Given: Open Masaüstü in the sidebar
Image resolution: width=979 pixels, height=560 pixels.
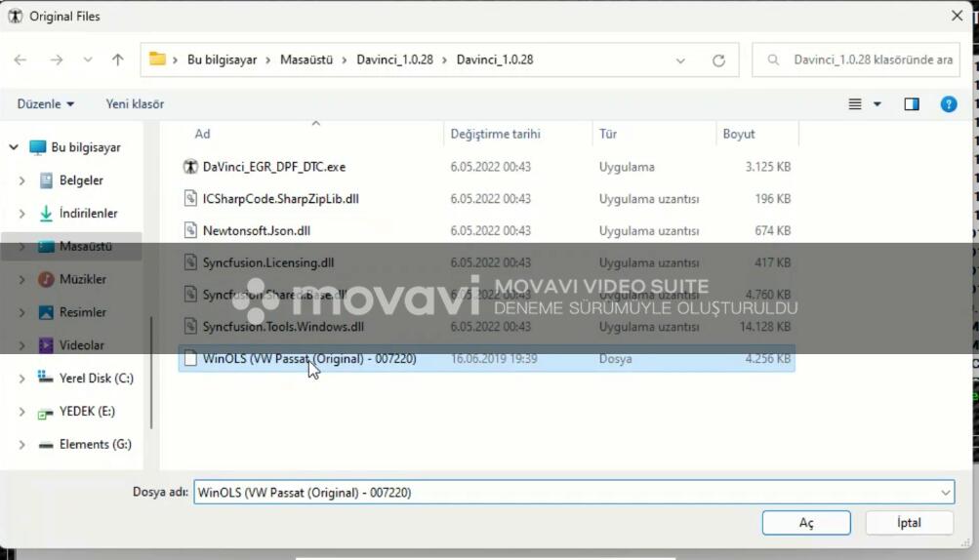Looking at the screenshot, I should tap(86, 247).
